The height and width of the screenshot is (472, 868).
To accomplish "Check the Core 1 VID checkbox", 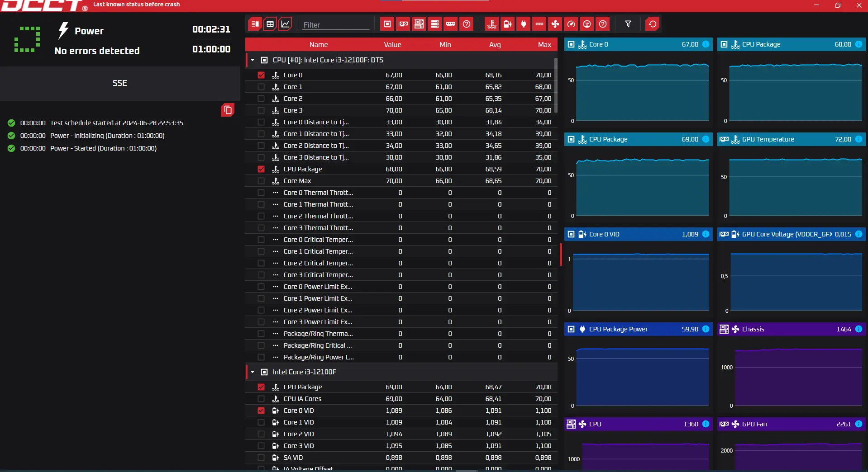I will (x=261, y=422).
